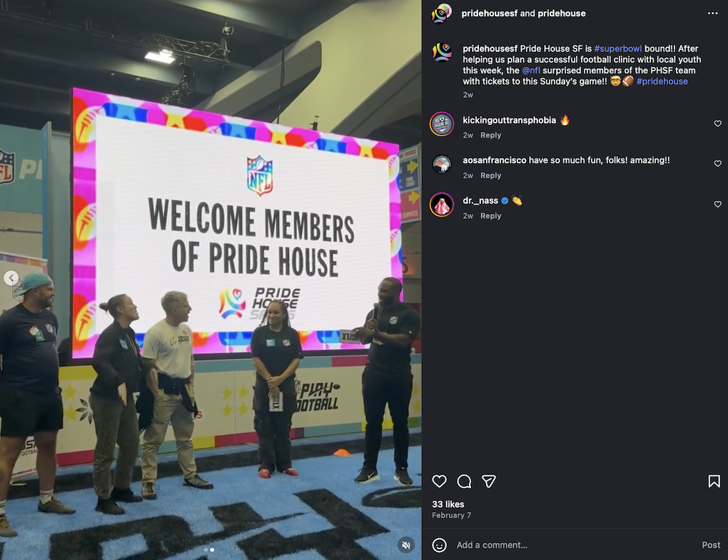This screenshot has width=728, height=560.
Task: Open the #superbowl hashtag link
Action: 618,49
